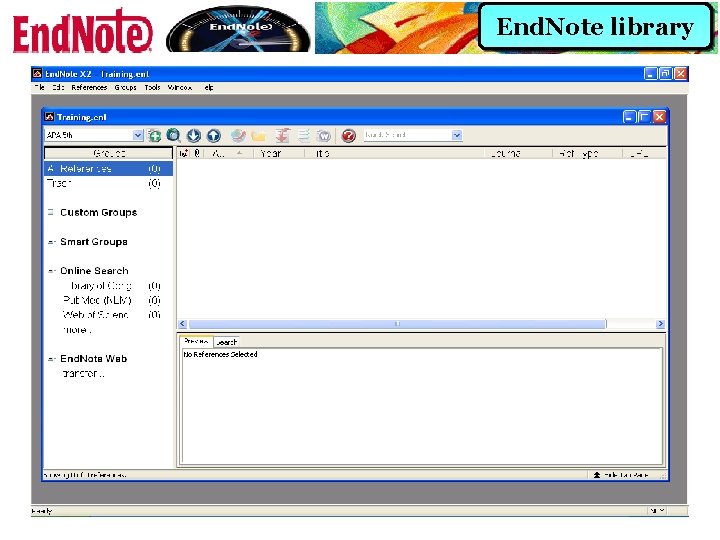Click the Format Bibliography lines icon
This screenshot has height=540, width=720.
pos(304,135)
